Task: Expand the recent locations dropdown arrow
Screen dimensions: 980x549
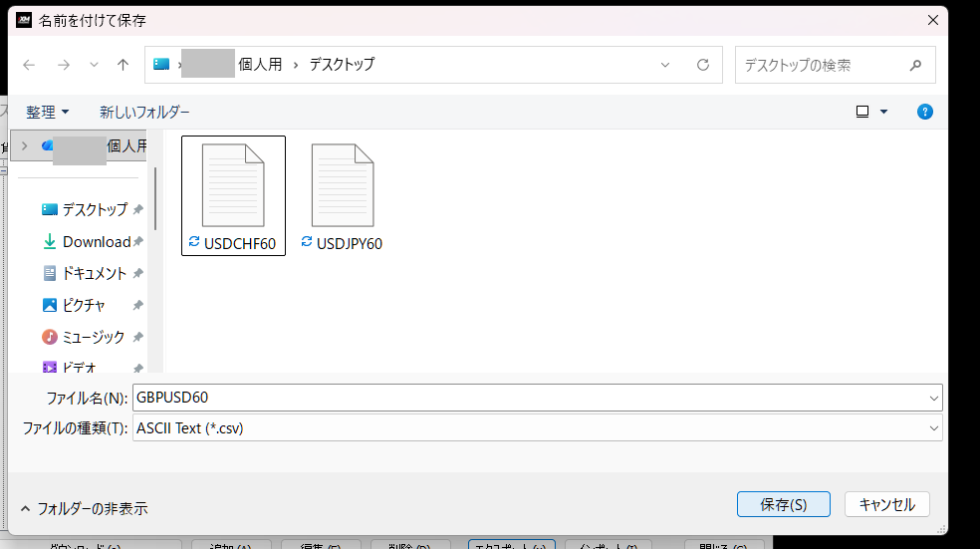Action: click(x=95, y=65)
